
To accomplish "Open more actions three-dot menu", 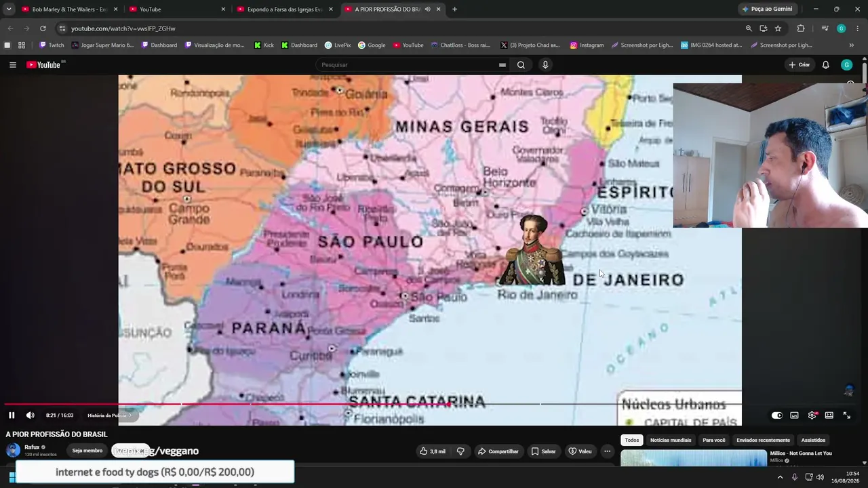I will tap(607, 451).
